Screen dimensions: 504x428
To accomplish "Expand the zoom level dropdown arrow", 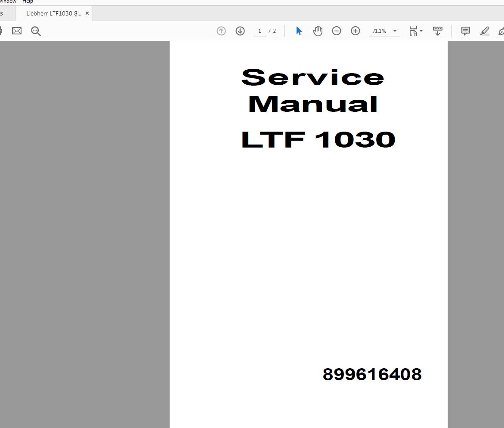I will click(395, 31).
